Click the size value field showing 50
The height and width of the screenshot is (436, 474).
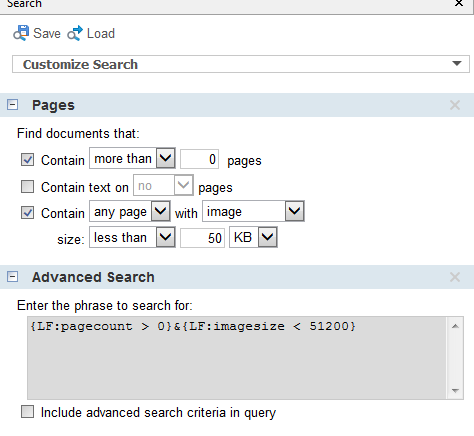click(x=202, y=238)
